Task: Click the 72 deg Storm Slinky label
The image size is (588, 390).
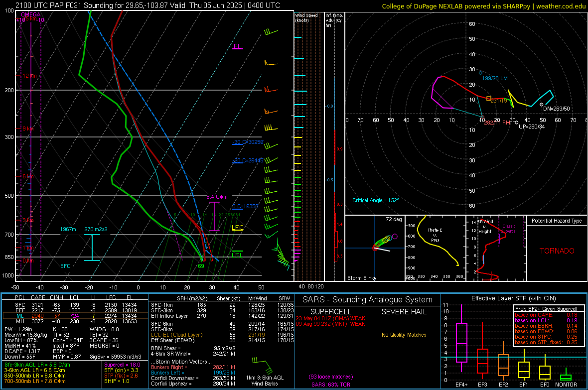Action: point(394,219)
